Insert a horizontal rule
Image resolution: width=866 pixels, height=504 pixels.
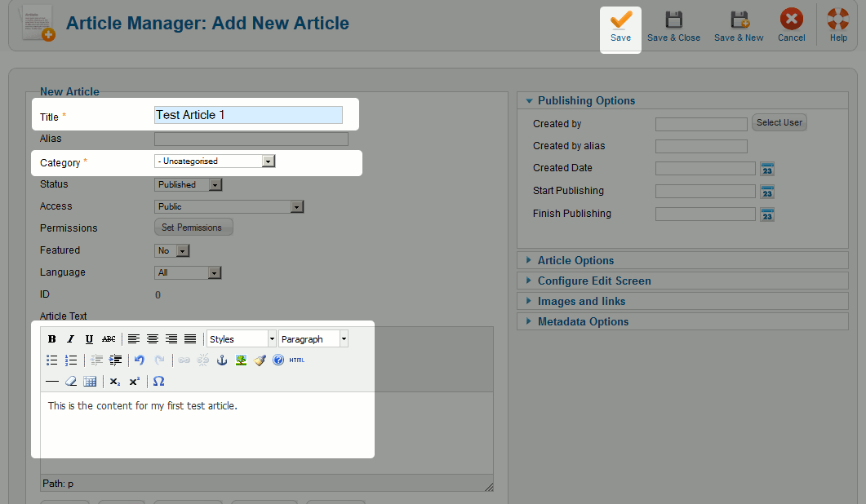(x=52, y=382)
